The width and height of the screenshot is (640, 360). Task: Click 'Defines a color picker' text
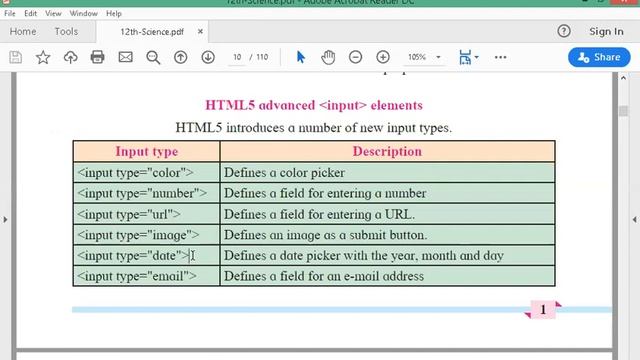coord(284,173)
